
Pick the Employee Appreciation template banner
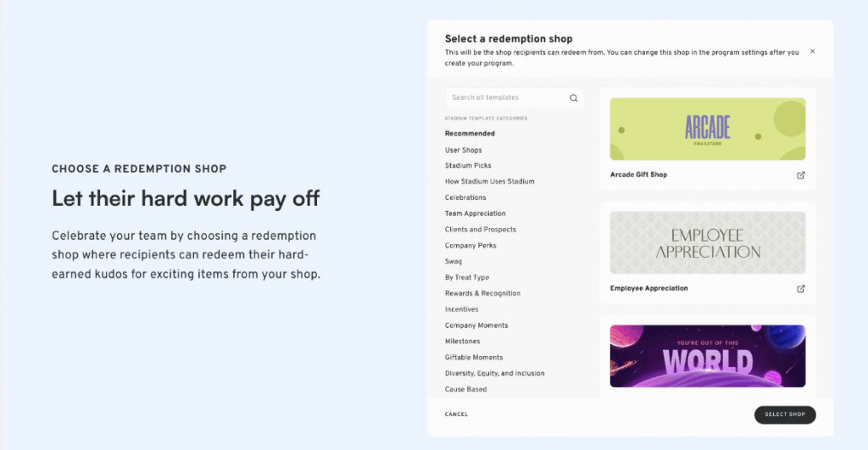point(708,242)
